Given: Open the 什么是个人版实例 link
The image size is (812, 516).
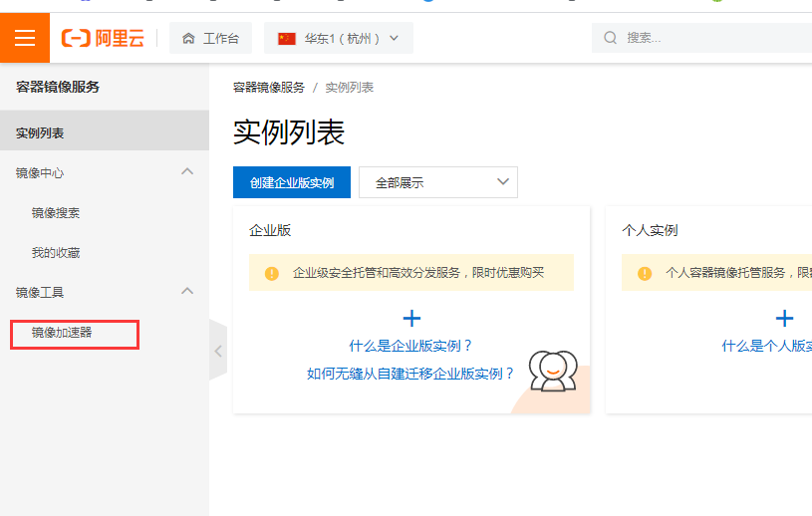Looking at the screenshot, I should tap(766, 346).
